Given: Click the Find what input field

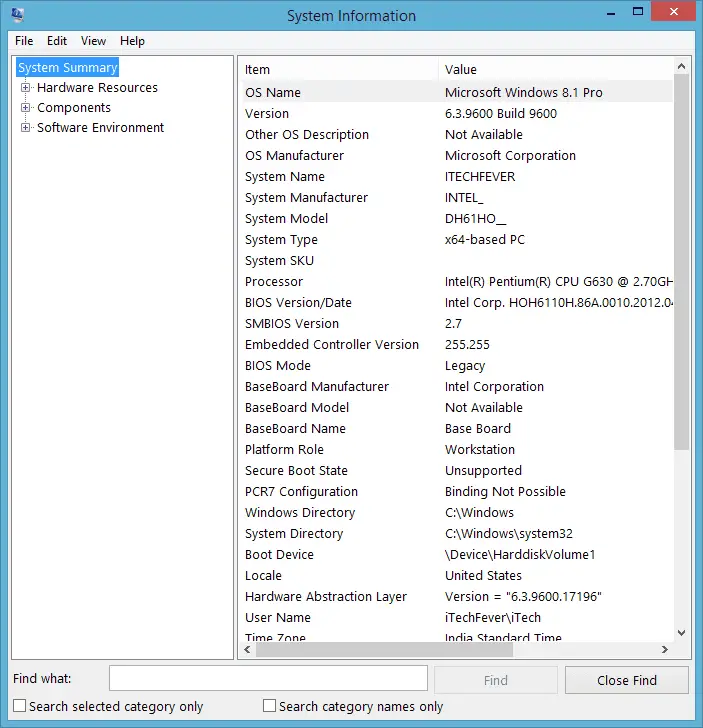Looking at the screenshot, I should pos(268,678).
